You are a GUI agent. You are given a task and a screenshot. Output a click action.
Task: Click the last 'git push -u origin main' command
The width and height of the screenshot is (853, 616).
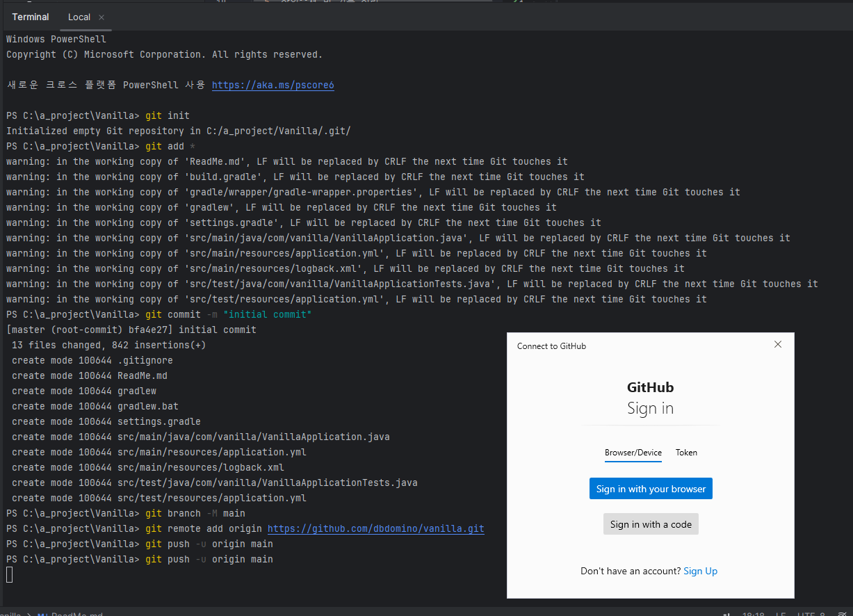[209, 559]
